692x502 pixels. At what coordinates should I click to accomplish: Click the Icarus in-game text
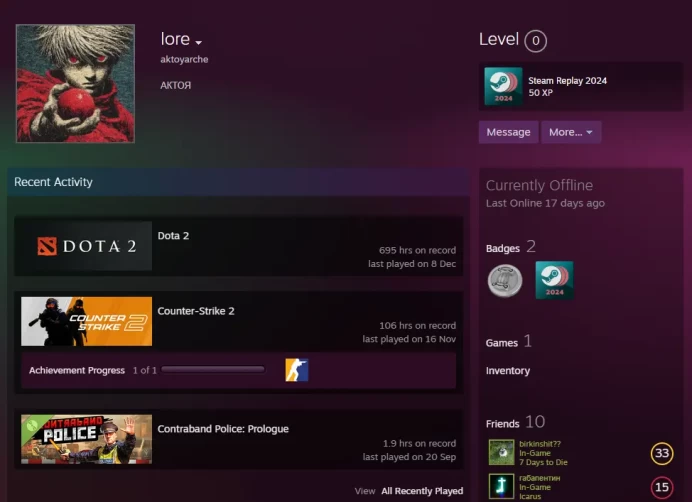tap(530, 496)
